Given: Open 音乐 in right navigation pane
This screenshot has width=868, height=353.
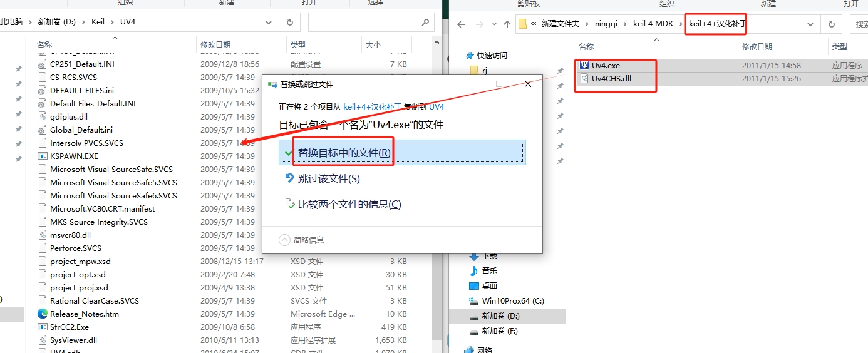Looking at the screenshot, I should click(x=490, y=270).
